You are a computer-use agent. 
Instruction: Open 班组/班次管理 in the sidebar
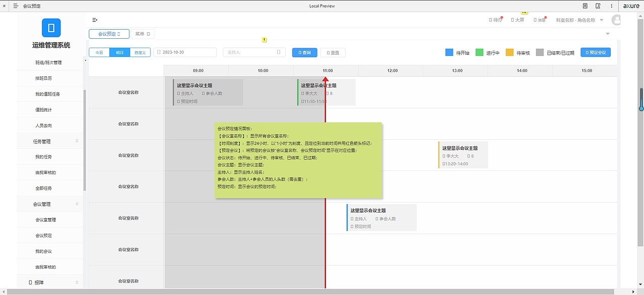(x=49, y=63)
